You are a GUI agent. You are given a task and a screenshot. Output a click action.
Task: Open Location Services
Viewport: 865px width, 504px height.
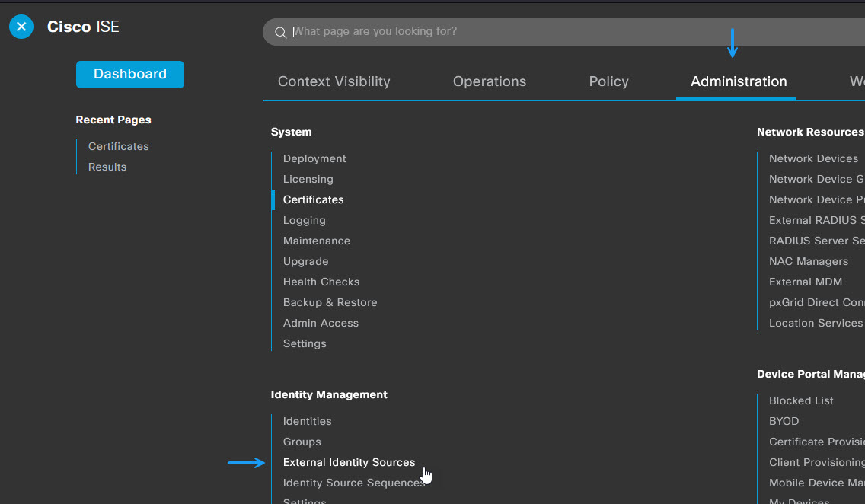click(816, 323)
